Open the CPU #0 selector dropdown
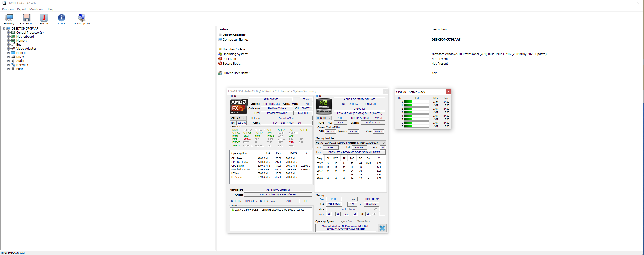This screenshot has width=644, height=255. [x=238, y=118]
